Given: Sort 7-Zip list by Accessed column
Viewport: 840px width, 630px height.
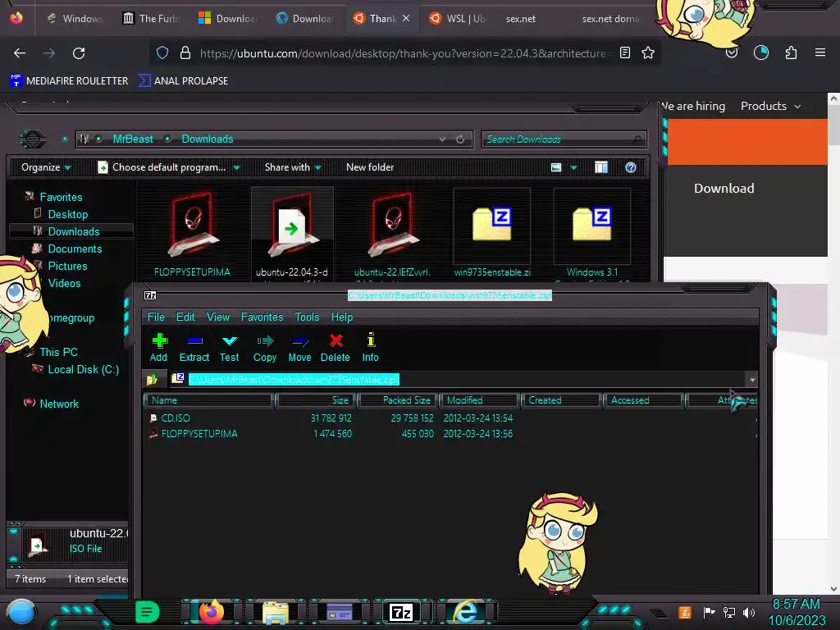Looking at the screenshot, I should point(643,400).
